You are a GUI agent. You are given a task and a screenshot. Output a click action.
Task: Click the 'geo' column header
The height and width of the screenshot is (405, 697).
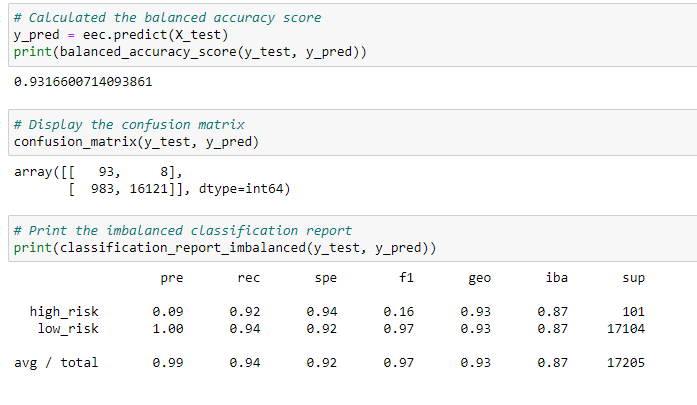[x=480, y=278]
